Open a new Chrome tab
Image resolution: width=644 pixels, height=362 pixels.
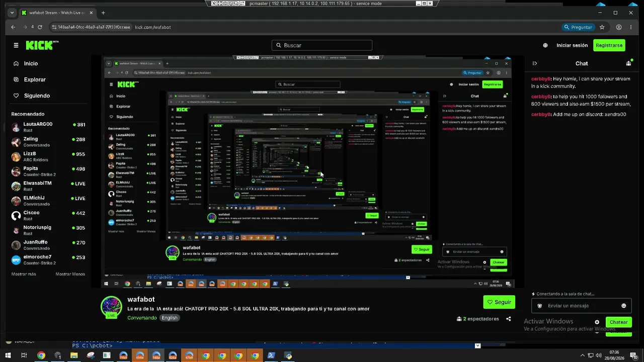point(103,13)
